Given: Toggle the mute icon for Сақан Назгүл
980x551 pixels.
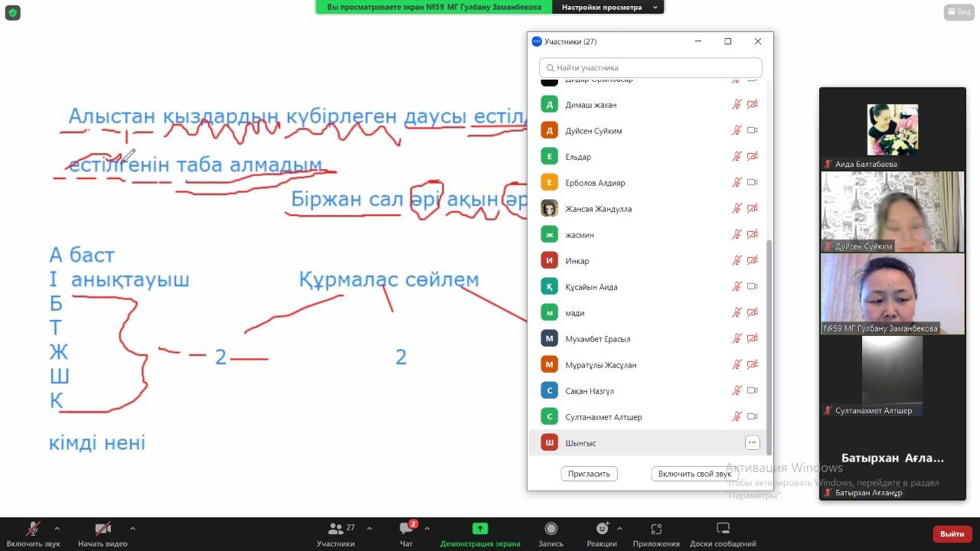Looking at the screenshot, I should click(x=736, y=390).
